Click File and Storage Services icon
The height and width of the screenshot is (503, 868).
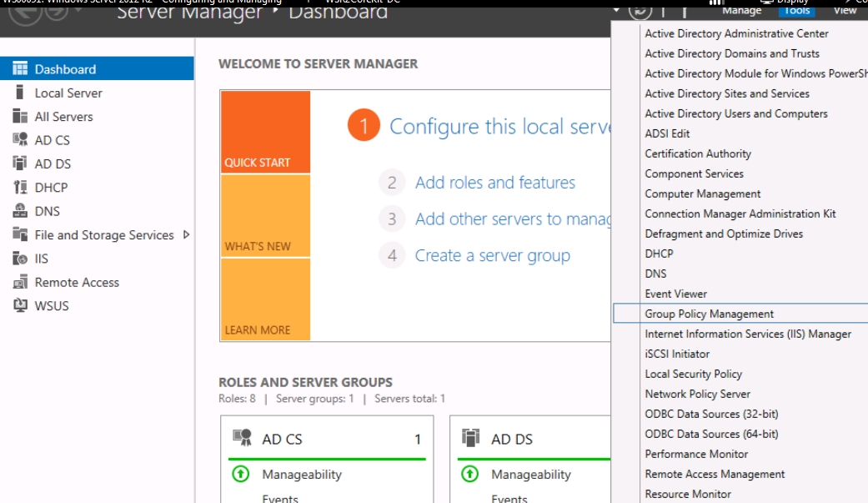20,235
